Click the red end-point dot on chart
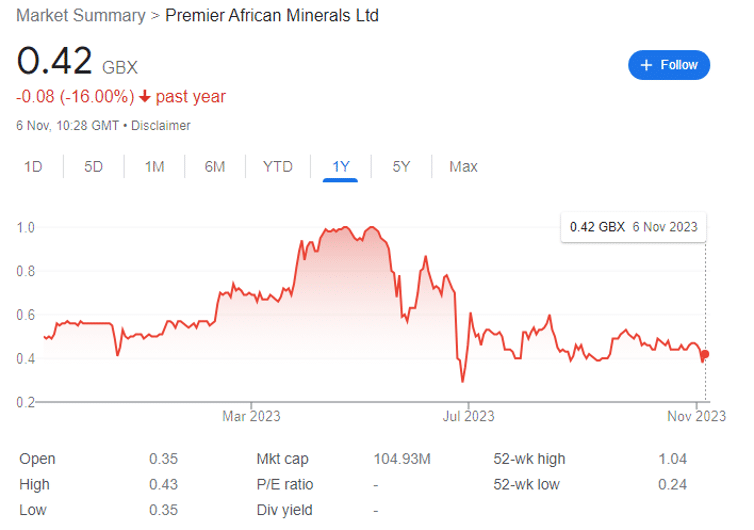Image resolution: width=754 pixels, height=530 pixels. pyautogui.click(x=705, y=354)
